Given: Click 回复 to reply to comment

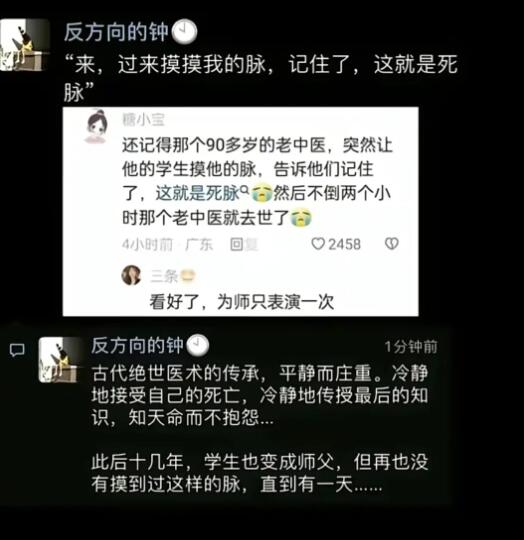Looking at the screenshot, I should tap(243, 245).
